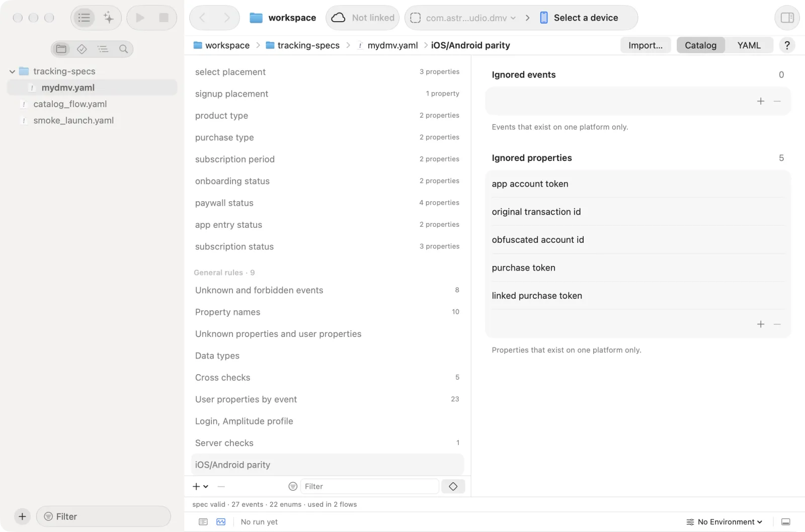Open help with the question mark button
The height and width of the screenshot is (532, 805).
(x=787, y=45)
